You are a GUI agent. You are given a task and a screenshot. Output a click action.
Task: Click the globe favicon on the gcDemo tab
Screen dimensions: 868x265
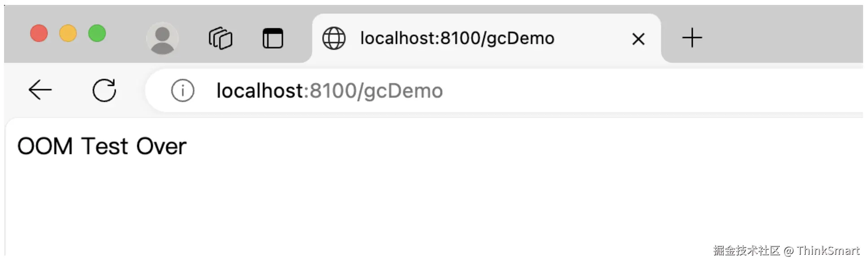[334, 38]
